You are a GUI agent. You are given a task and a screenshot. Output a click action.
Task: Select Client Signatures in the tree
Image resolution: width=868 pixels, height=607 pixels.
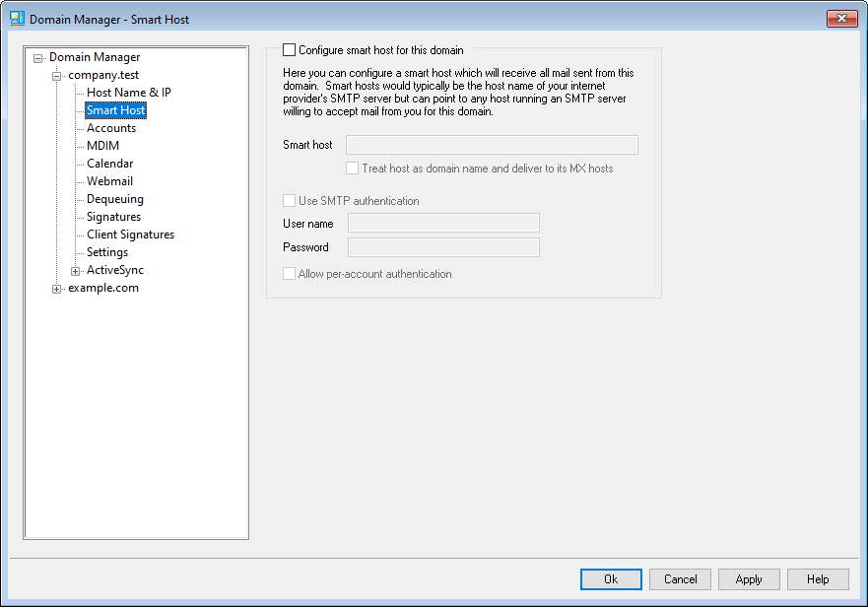pos(130,235)
